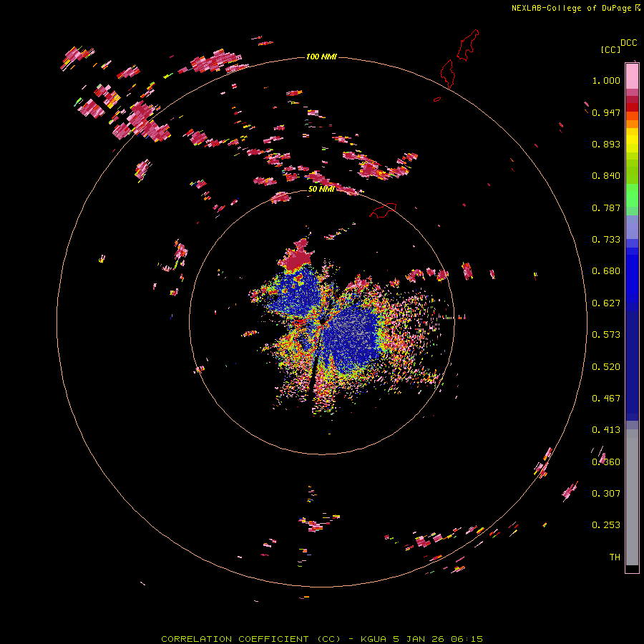Image resolution: width=644 pixels, height=644 pixels.
Task: Click the 0.307 scale value
Action: tap(606, 494)
